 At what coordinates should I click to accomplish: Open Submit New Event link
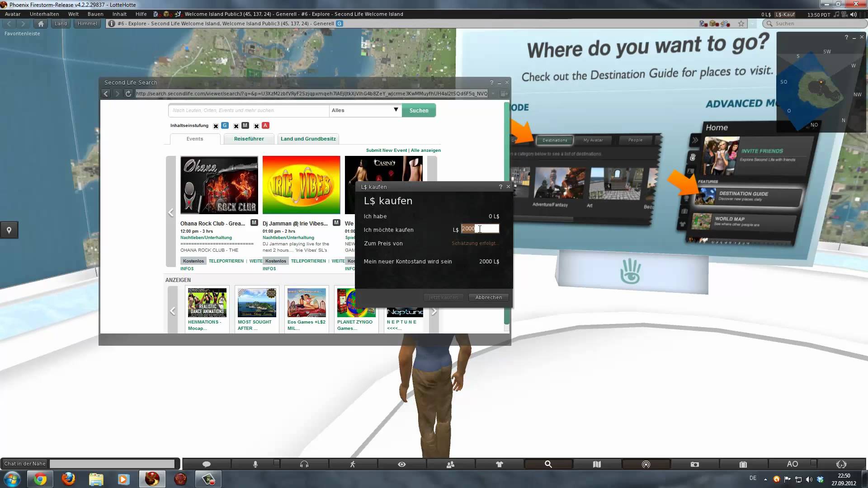[387, 150]
